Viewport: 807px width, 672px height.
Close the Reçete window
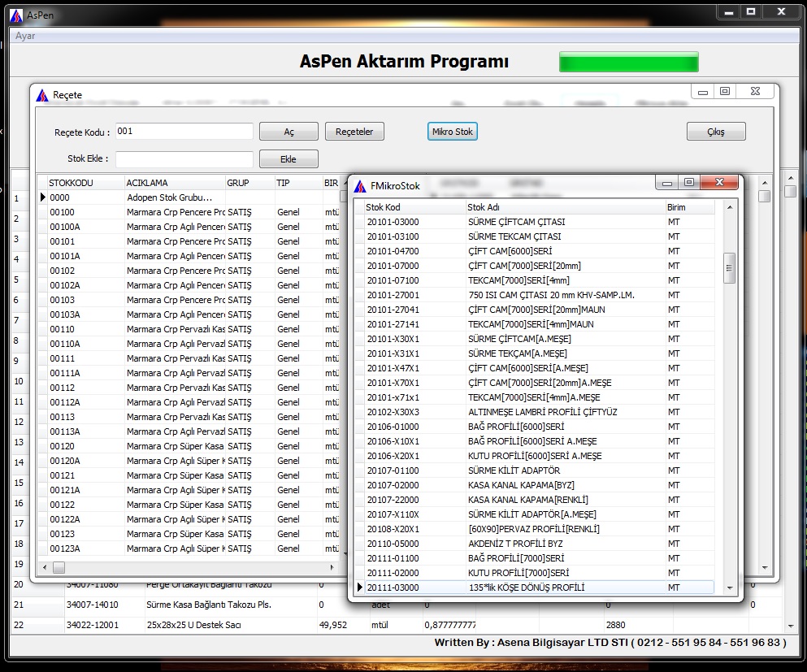click(x=755, y=91)
